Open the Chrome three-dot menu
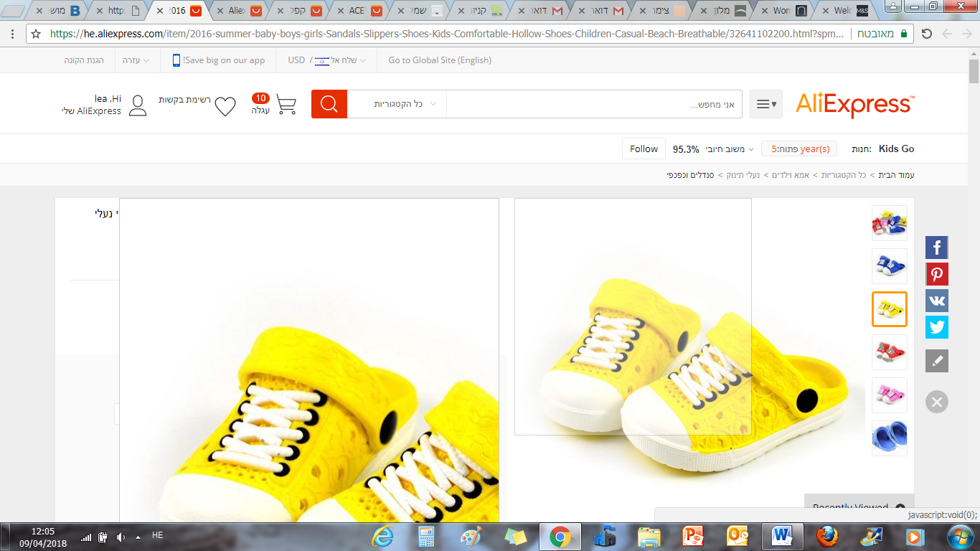Image resolution: width=980 pixels, height=551 pixels. click(x=12, y=34)
